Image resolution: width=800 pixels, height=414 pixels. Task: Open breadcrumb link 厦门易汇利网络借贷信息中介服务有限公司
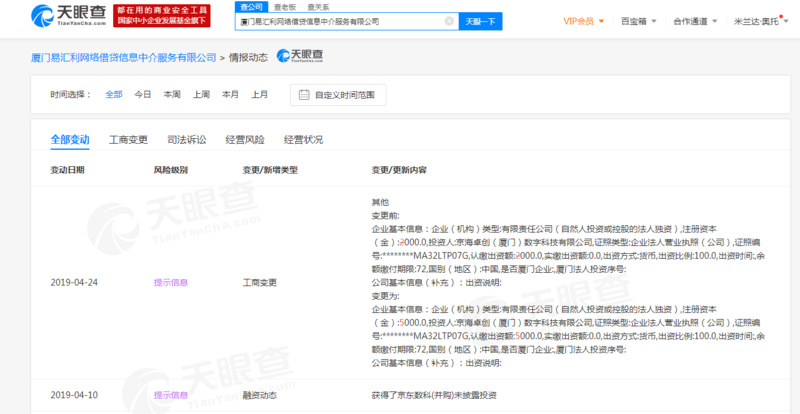123,57
